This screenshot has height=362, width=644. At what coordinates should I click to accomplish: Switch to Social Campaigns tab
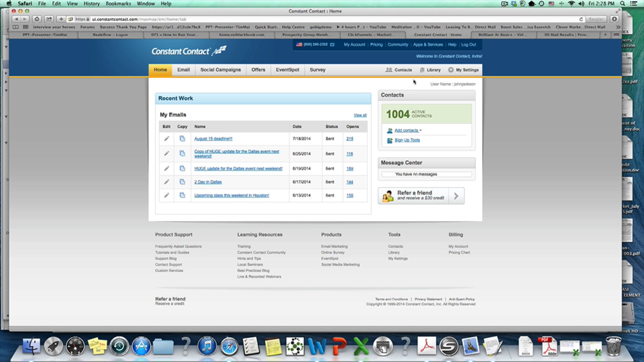220,70
